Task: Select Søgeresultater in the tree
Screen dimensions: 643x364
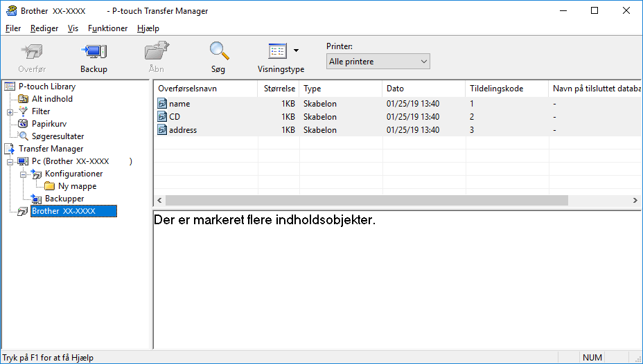Action: (58, 136)
